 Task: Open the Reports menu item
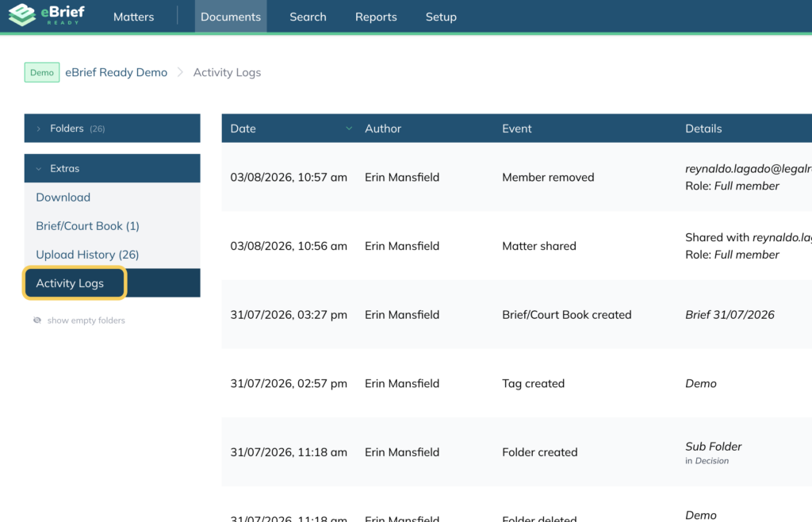[376, 17]
